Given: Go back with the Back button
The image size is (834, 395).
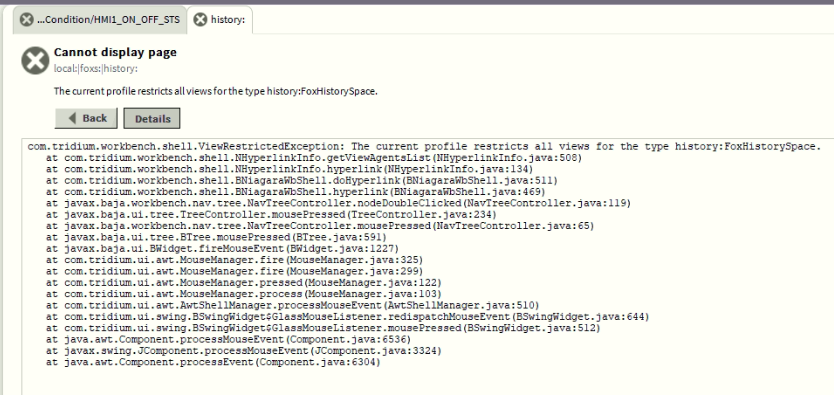Looking at the screenshot, I should coord(86,119).
